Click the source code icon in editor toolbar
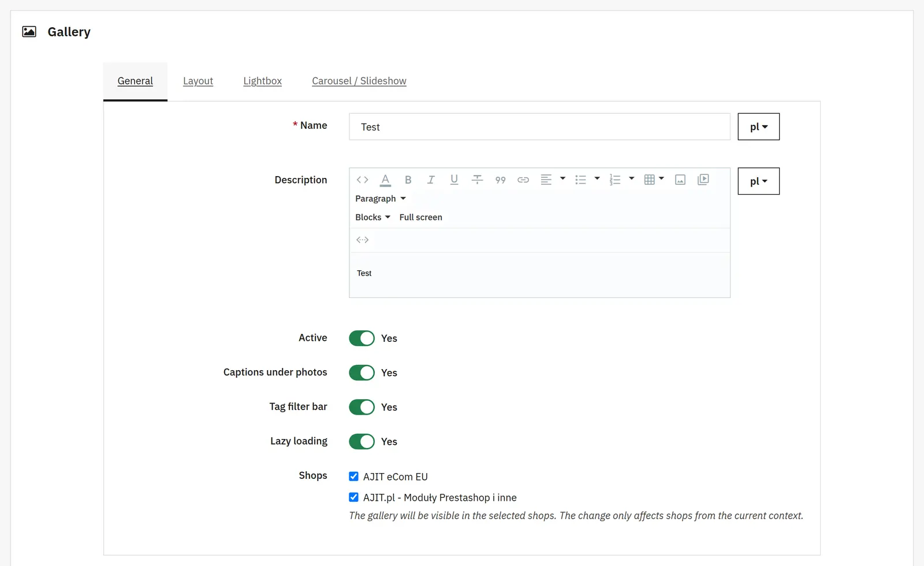 point(362,180)
